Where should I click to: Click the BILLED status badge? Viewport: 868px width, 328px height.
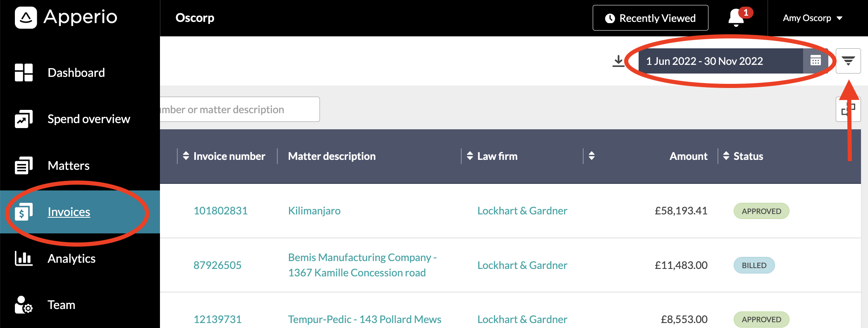click(754, 265)
